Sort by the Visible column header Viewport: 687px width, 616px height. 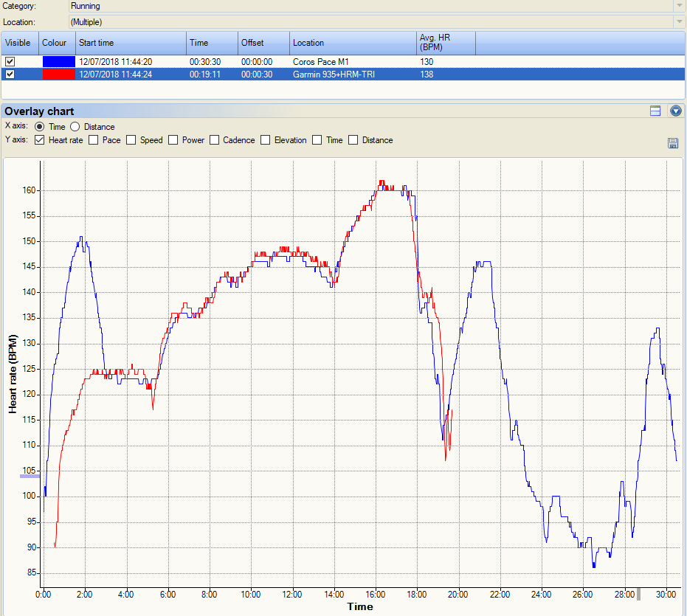[20, 43]
